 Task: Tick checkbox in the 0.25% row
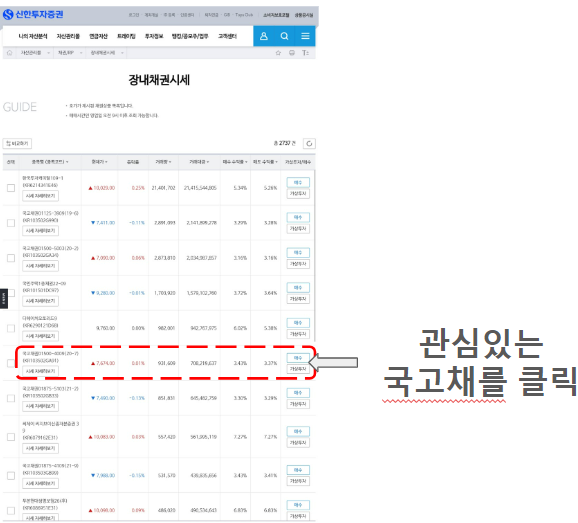pos(11,188)
